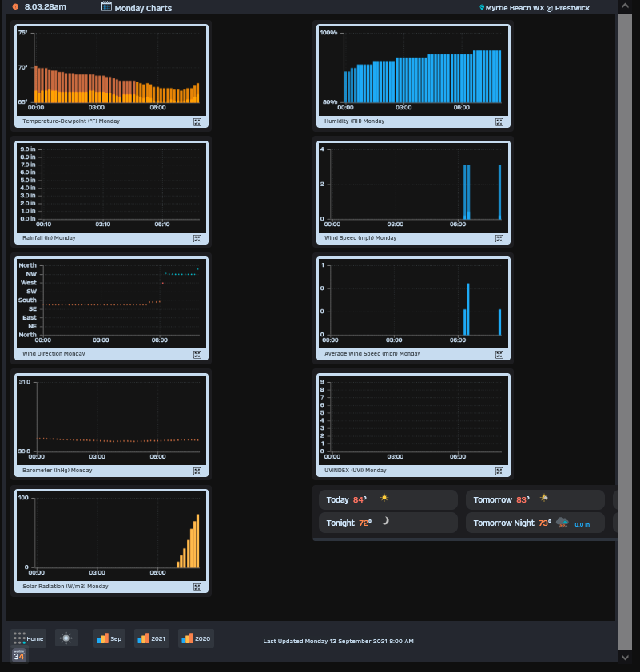
Task: Click the Rainfall (in) Monday caption
Action: 49,238
